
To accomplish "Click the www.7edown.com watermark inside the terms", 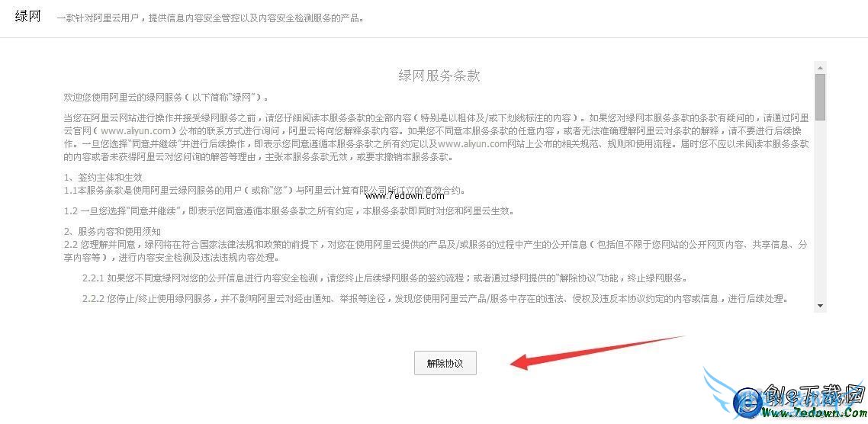I will coord(405,195).
